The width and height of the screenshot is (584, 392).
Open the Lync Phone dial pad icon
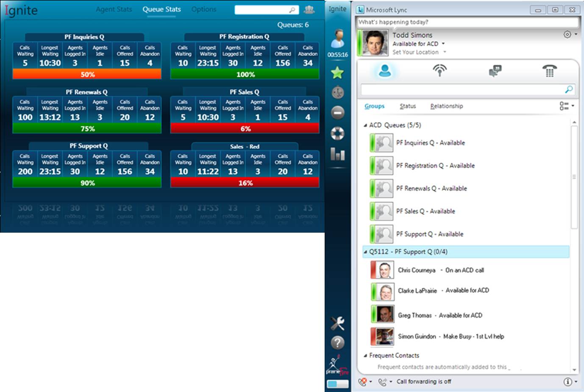click(x=549, y=71)
